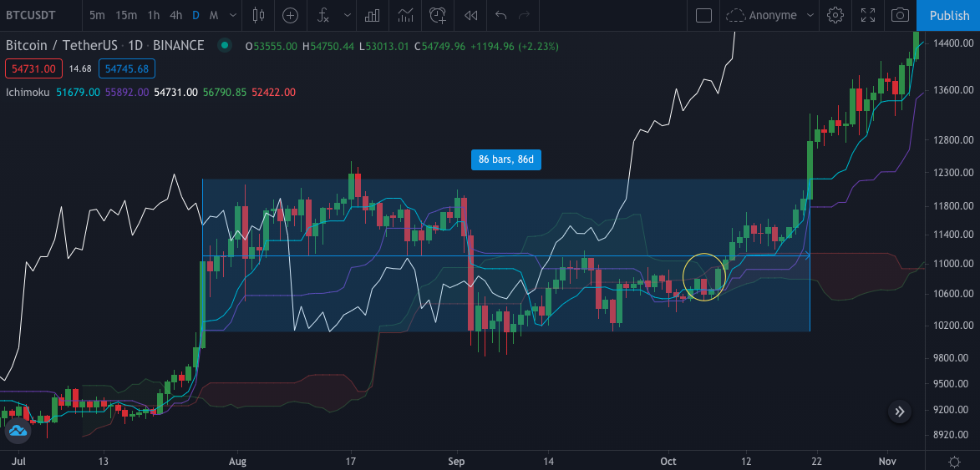The width and height of the screenshot is (980, 470).
Task: Start bar replay with the rewind icon
Action: point(471,16)
